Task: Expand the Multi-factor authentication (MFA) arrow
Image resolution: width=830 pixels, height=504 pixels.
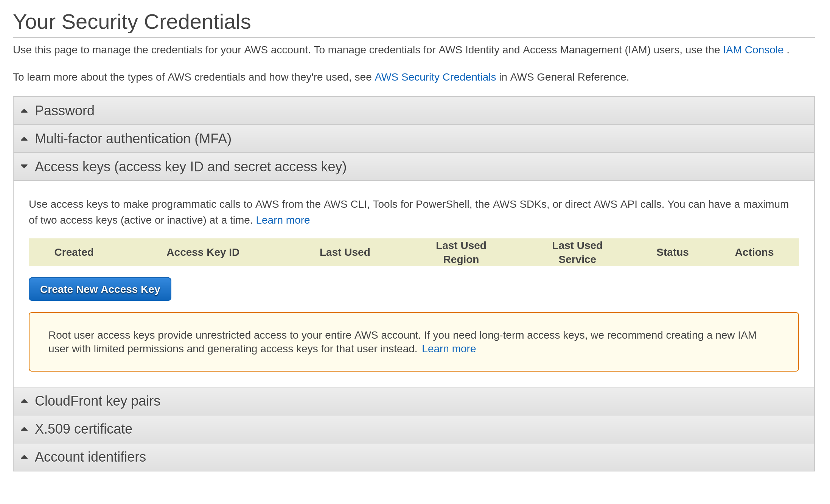Action: pos(24,139)
